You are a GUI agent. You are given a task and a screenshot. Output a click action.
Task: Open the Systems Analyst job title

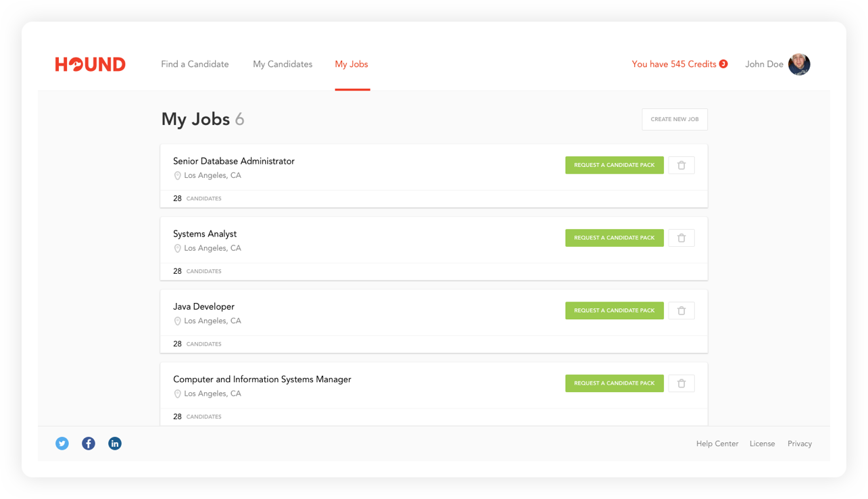[205, 234]
